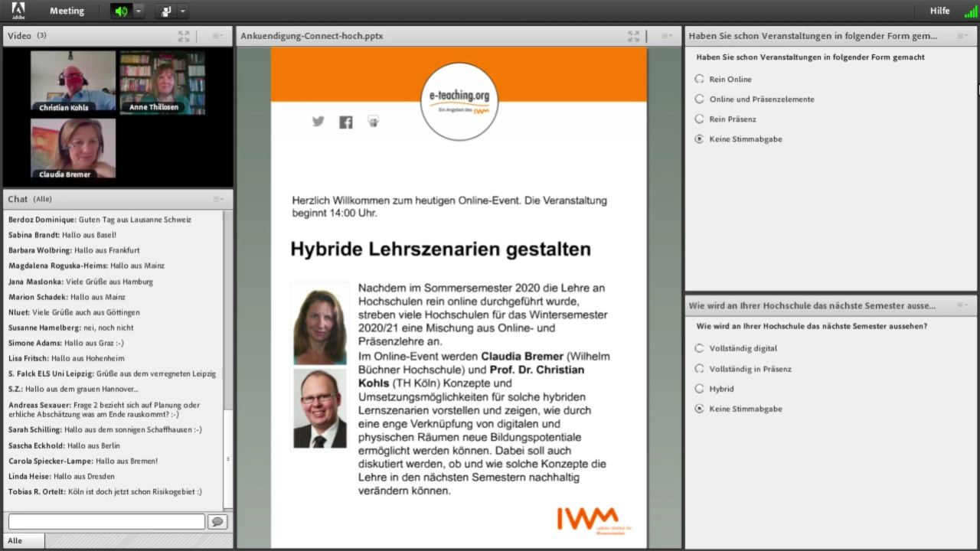
Task: Click the Adobe logo icon
Action: 18,11
